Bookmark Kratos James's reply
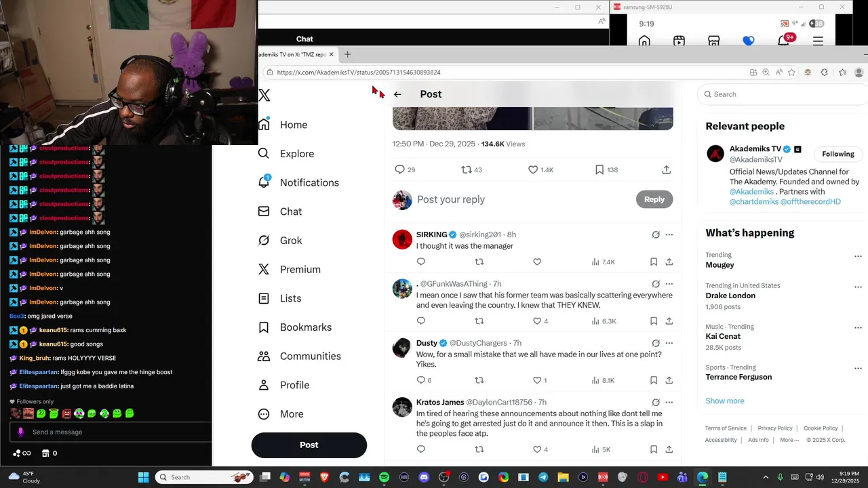 click(654, 449)
